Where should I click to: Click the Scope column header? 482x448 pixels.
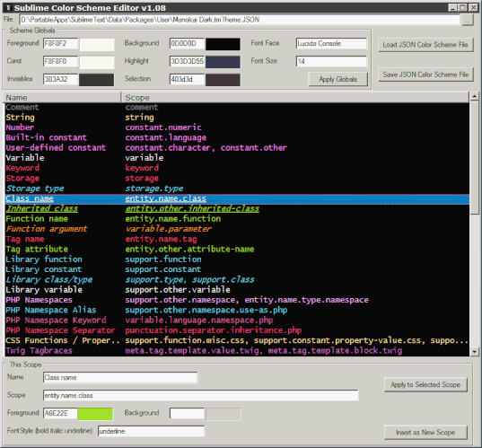pyautogui.click(x=295, y=98)
